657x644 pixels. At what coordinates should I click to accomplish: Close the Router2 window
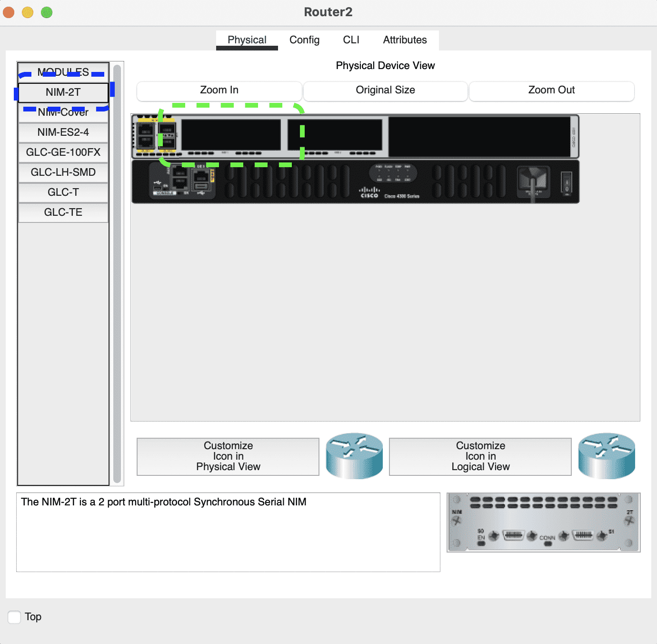point(9,12)
